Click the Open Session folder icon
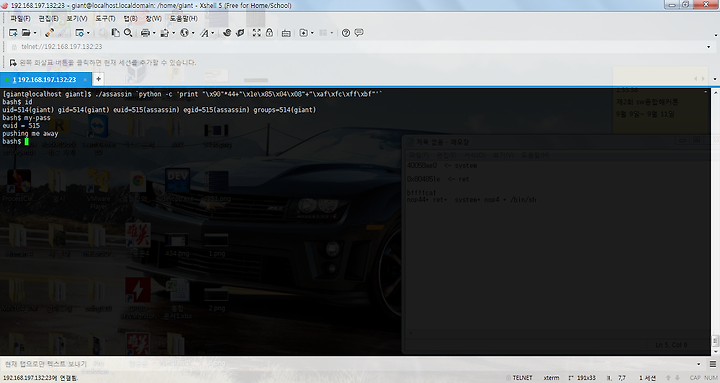720x383 pixels. pos(26,33)
